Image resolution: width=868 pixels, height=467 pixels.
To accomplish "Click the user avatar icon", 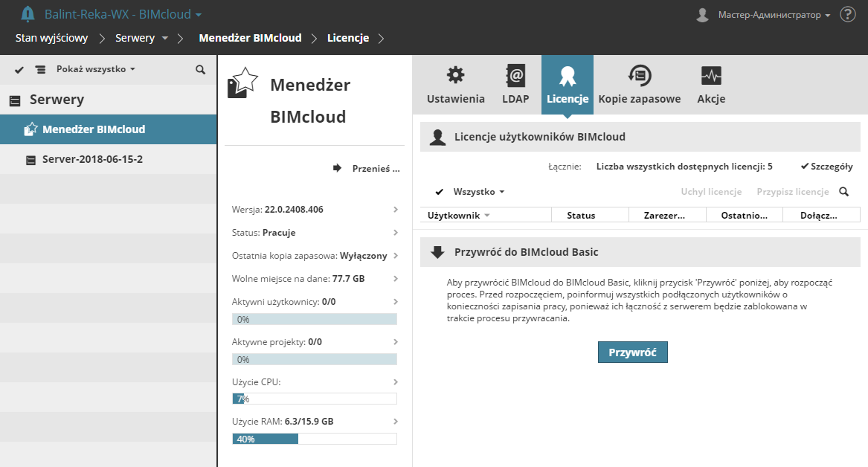I will [702, 15].
